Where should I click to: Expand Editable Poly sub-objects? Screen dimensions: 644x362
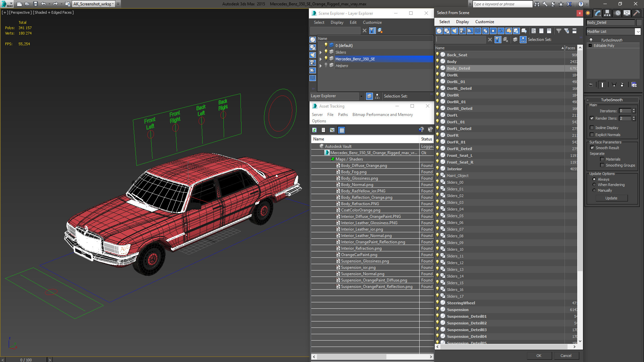(590, 46)
